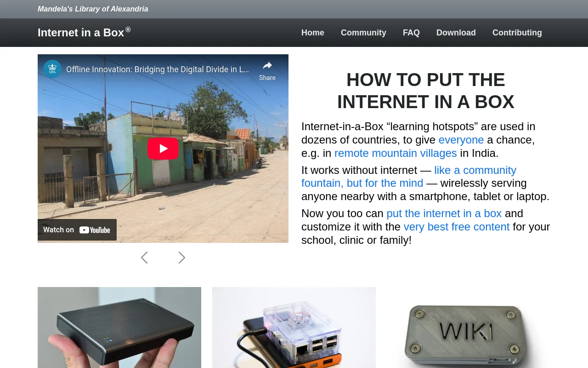Open the SIPA channel avatar icon
This screenshot has height=368, width=588.
coord(52,69)
